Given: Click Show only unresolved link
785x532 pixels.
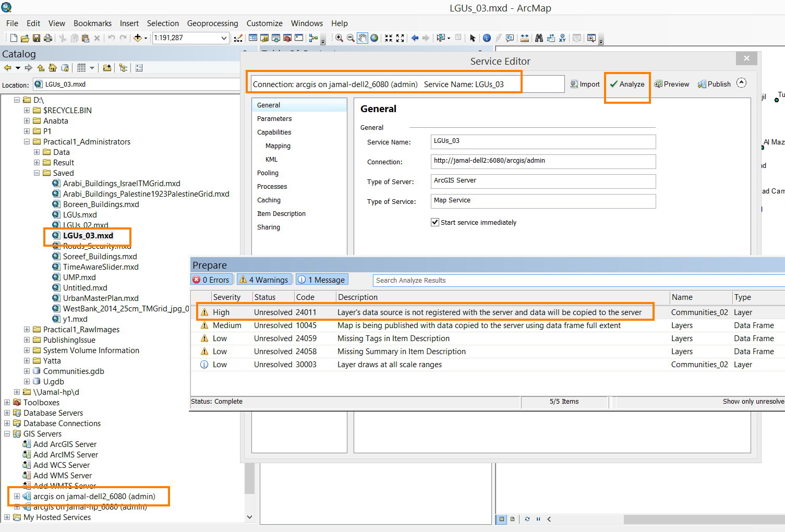Looking at the screenshot, I should point(753,401).
